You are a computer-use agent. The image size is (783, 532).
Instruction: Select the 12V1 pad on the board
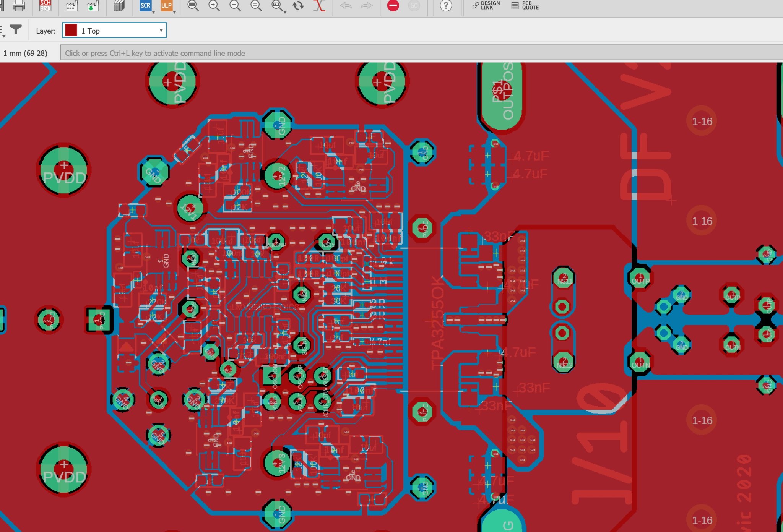(190, 208)
